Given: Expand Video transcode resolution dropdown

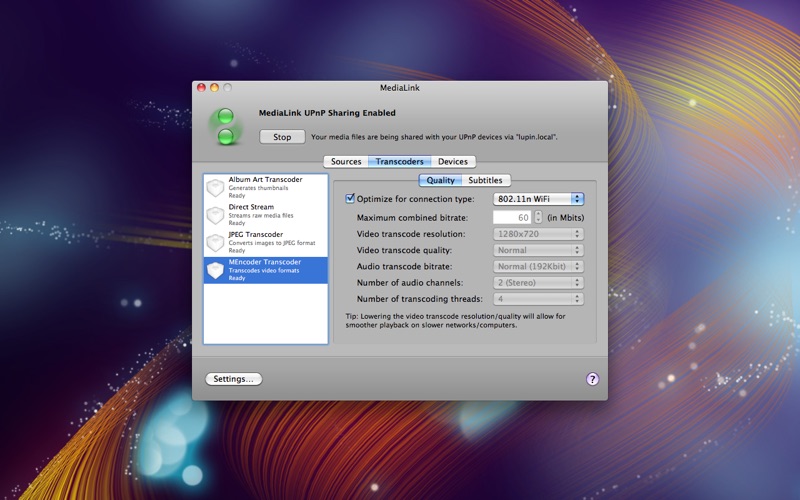Looking at the screenshot, I should [538, 233].
